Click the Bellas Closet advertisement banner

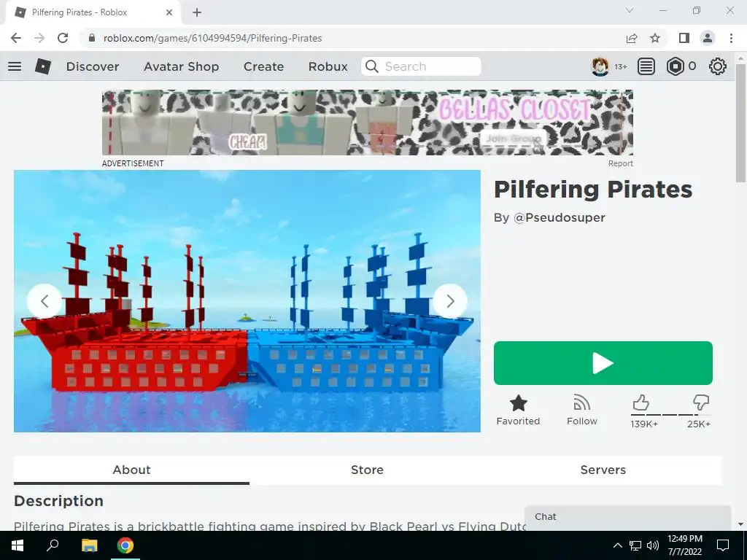click(x=368, y=122)
